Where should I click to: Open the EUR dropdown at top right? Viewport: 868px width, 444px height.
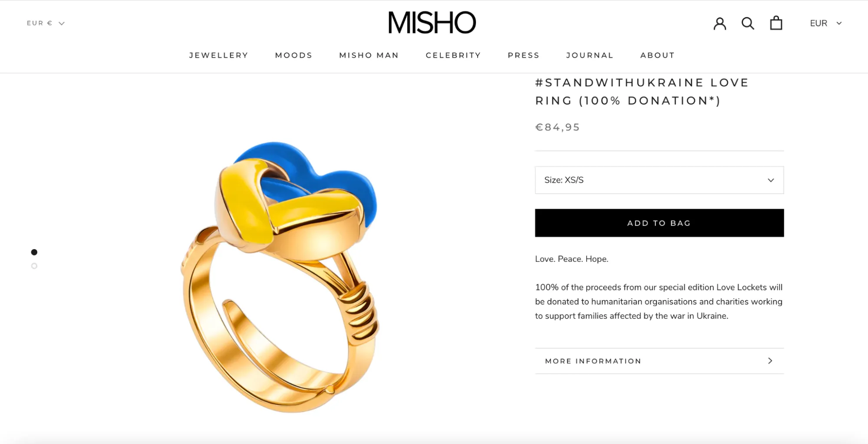click(x=825, y=23)
